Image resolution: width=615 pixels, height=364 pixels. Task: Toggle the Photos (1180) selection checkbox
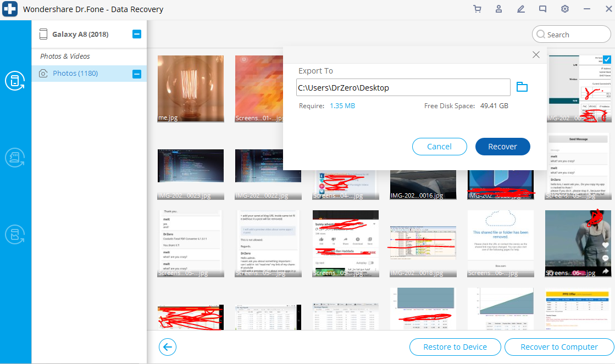[137, 74]
